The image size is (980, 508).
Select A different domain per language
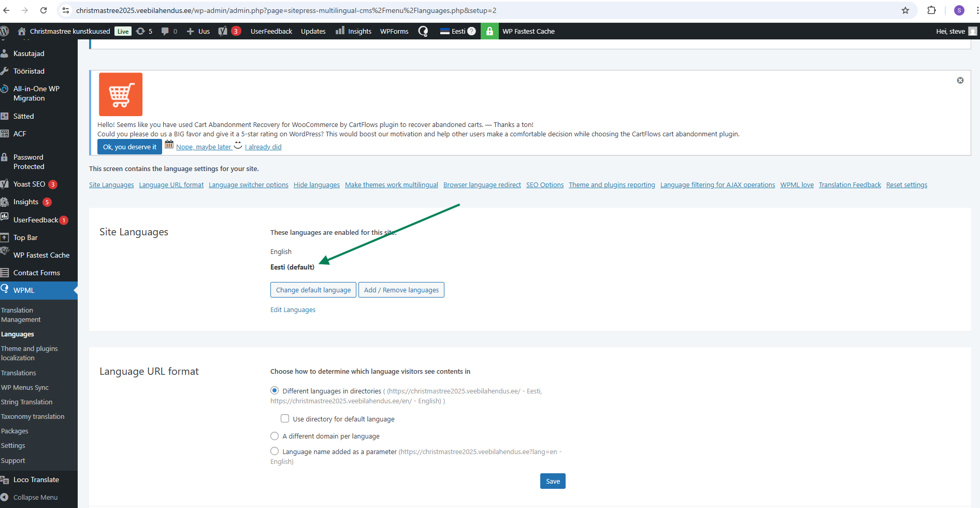coord(275,436)
